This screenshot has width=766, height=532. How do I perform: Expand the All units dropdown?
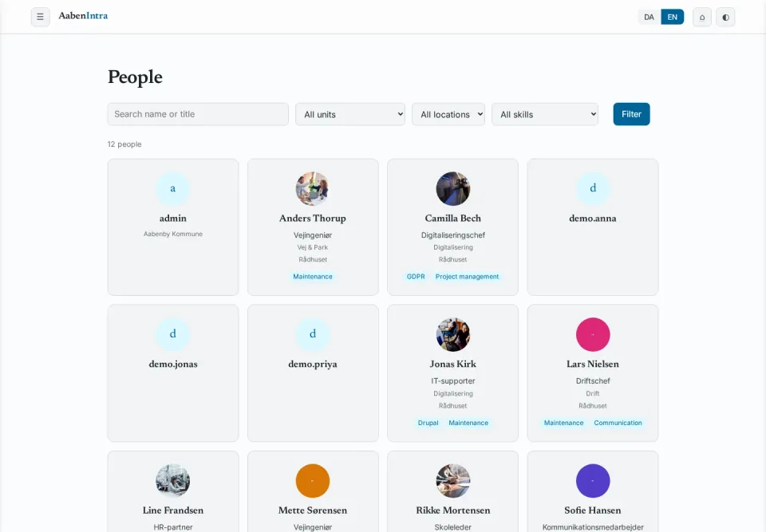[x=349, y=114]
